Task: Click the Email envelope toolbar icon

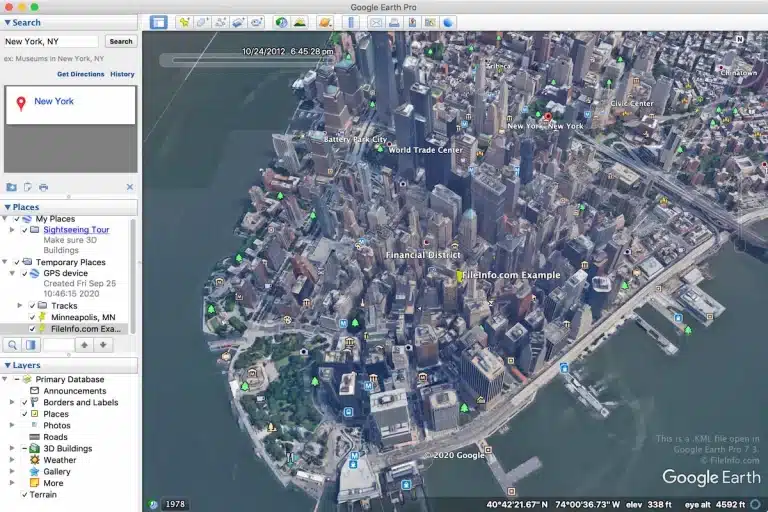Action: point(376,22)
